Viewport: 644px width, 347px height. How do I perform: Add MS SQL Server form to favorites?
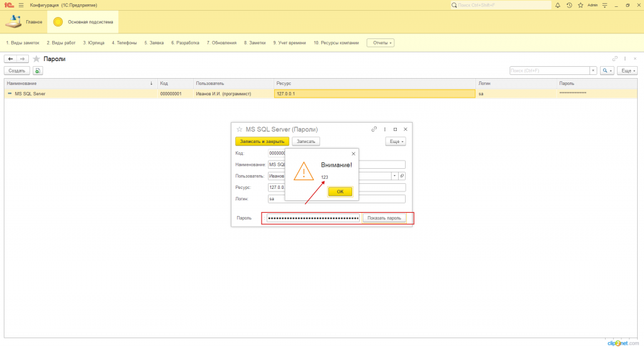tap(240, 130)
